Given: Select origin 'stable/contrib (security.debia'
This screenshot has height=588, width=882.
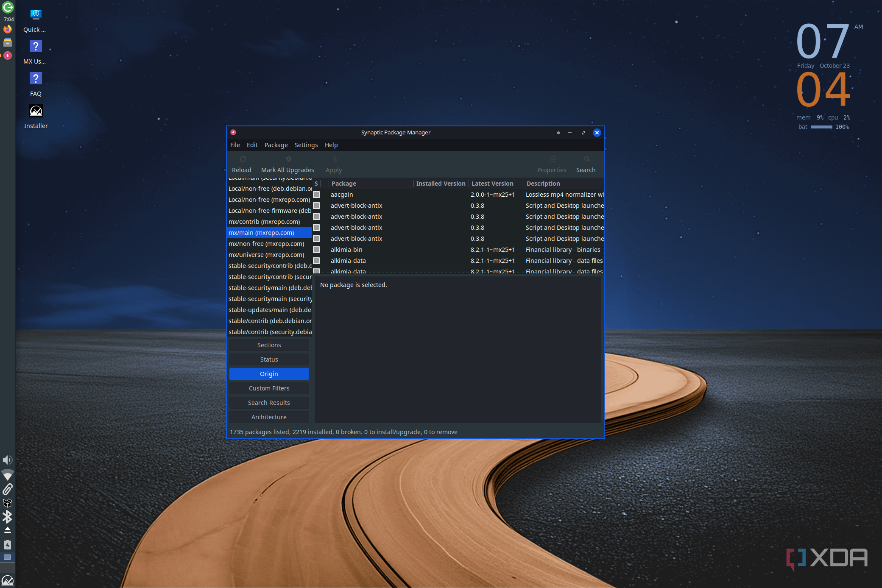Looking at the screenshot, I should 269,332.
